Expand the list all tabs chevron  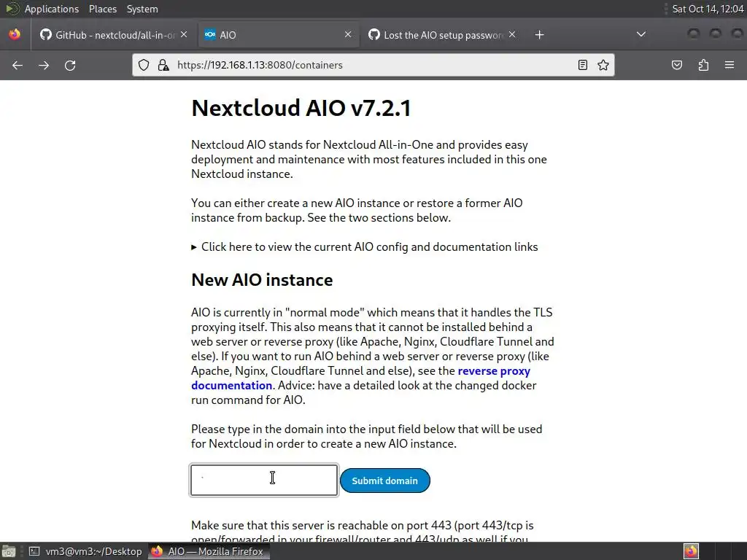pyautogui.click(x=641, y=34)
